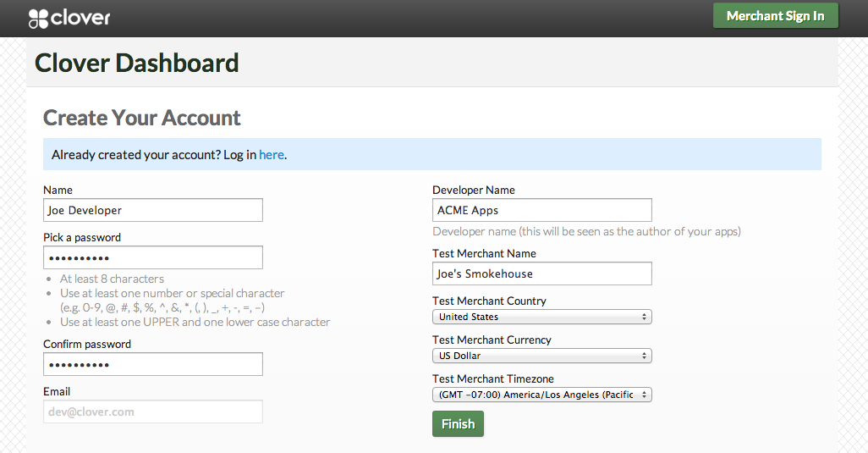868x453 pixels.
Task: Click 'At least 8 characters' hint text
Action: tap(112, 279)
